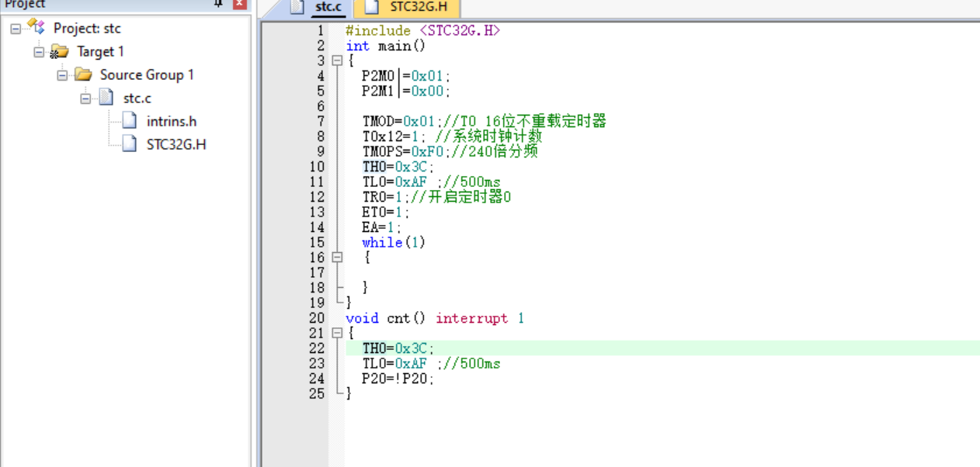
Task: Click the while(1) keyword line
Action: [394, 242]
